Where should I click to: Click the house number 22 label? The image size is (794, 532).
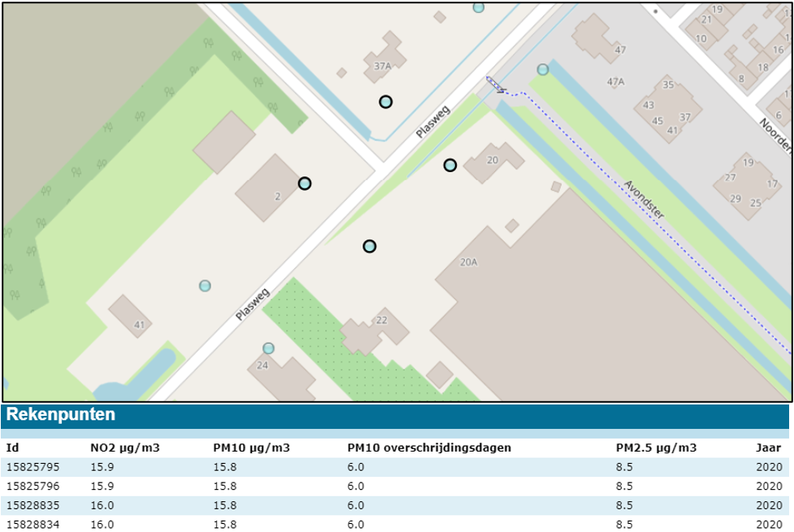click(x=382, y=320)
